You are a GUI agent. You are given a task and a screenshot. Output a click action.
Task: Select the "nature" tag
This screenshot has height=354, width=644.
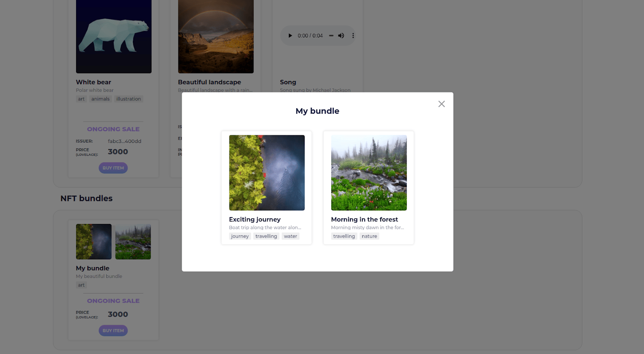click(x=369, y=236)
